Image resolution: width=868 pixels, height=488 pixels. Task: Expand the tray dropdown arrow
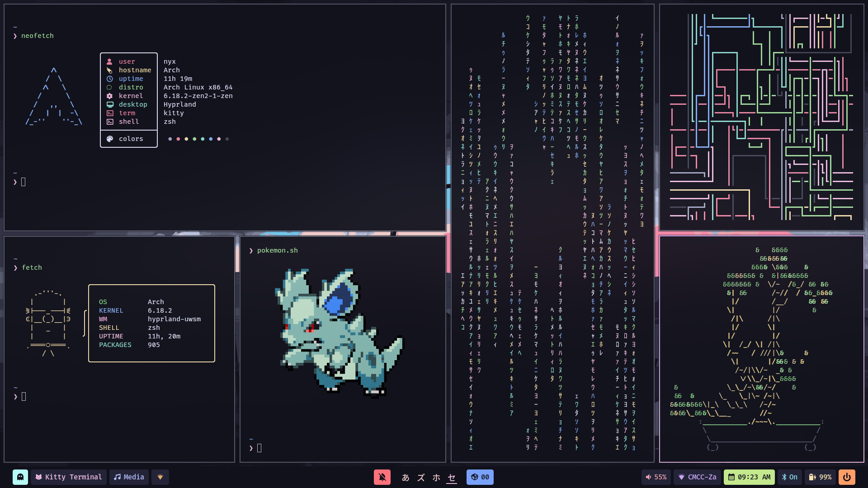pos(160,477)
